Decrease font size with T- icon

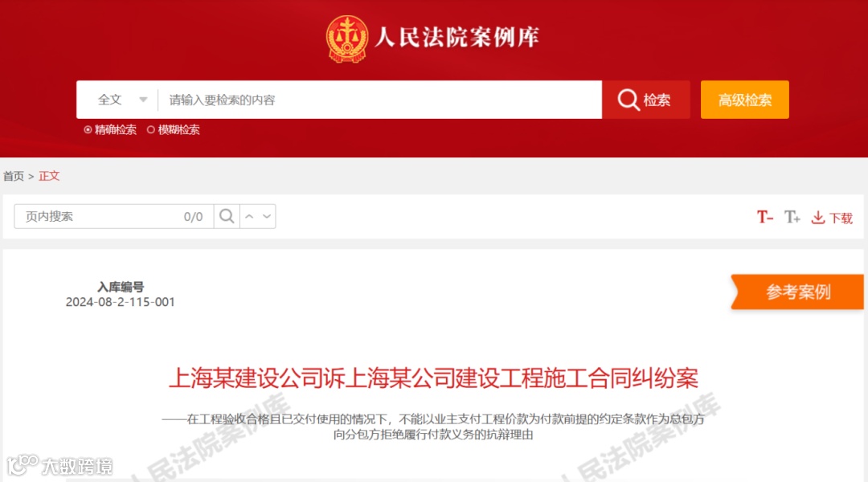pos(765,217)
